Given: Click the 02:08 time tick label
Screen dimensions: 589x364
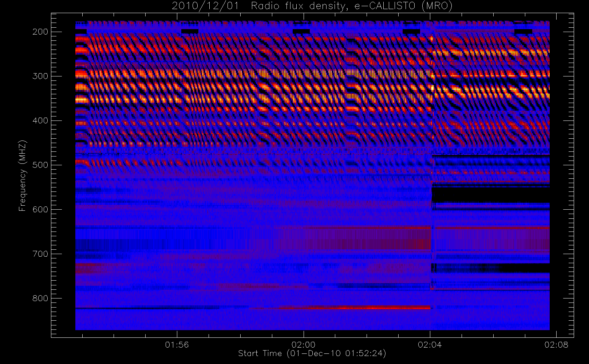Looking at the screenshot, I should [x=556, y=345].
